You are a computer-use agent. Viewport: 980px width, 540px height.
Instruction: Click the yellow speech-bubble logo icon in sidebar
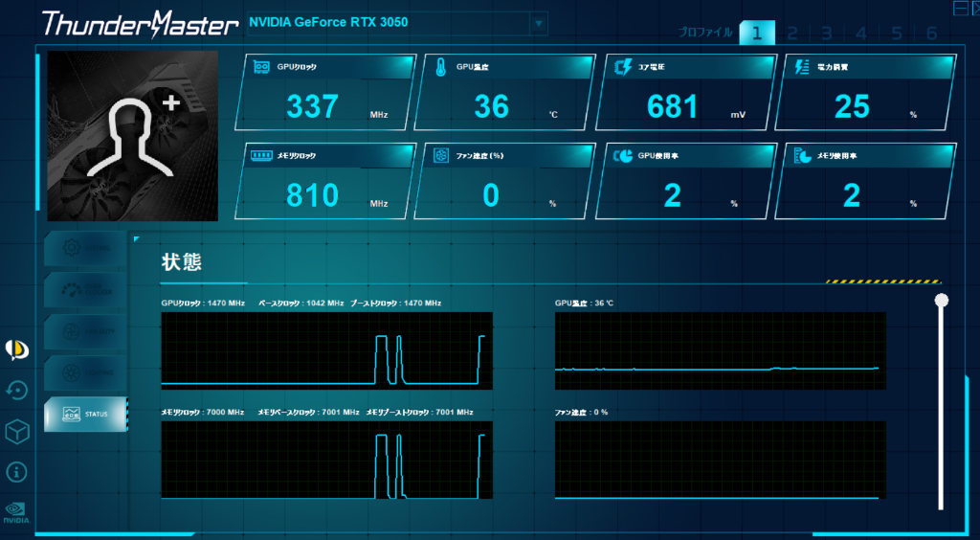point(16,350)
